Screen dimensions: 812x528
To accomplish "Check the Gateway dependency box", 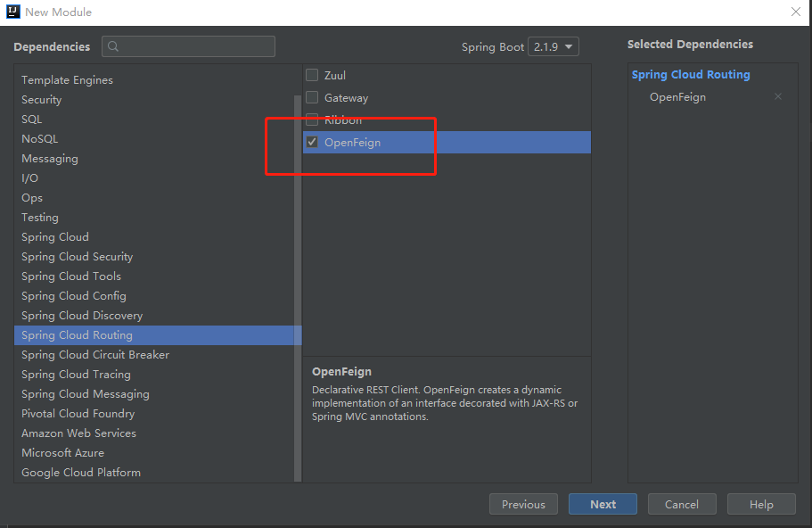I will (312, 97).
